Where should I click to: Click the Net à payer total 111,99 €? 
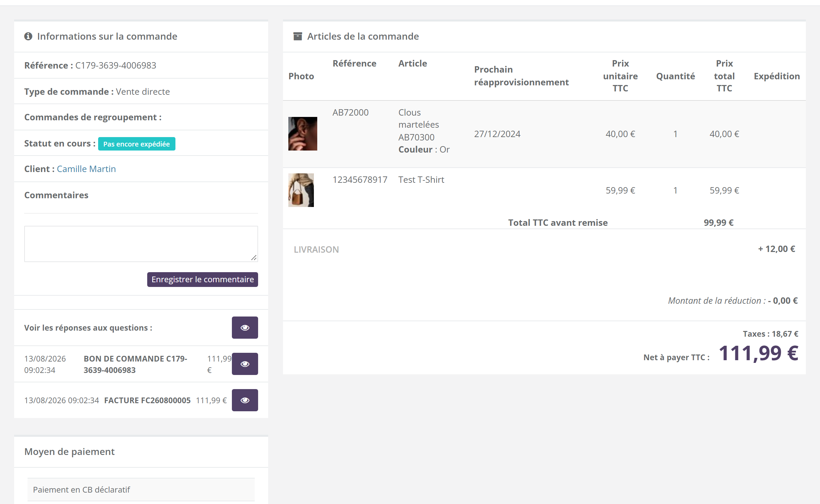(758, 353)
